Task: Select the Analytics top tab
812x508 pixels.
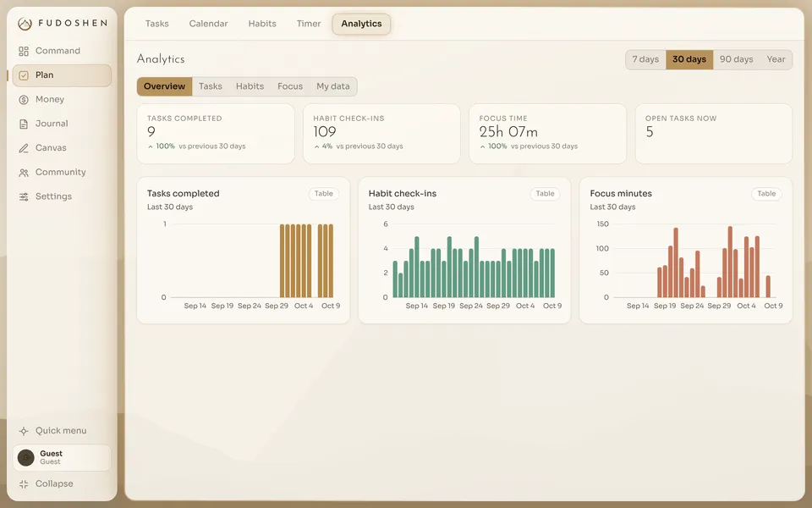Action: (x=361, y=24)
